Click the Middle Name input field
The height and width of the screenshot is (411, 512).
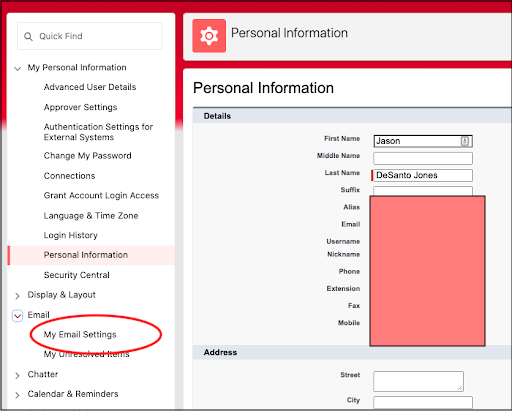click(423, 158)
